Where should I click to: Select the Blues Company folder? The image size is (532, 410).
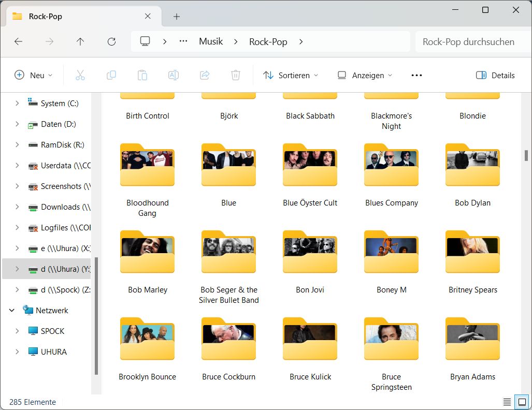pos(391,175)
